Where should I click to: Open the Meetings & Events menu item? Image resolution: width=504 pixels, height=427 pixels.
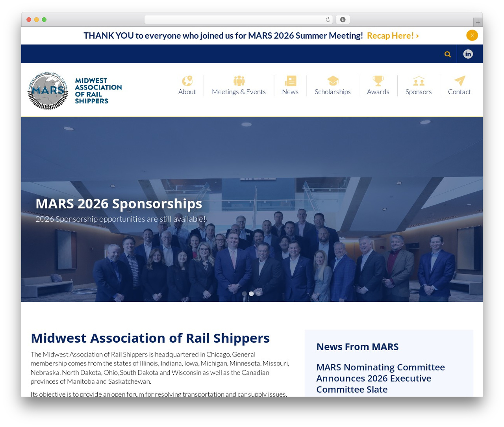pos(239,92)
